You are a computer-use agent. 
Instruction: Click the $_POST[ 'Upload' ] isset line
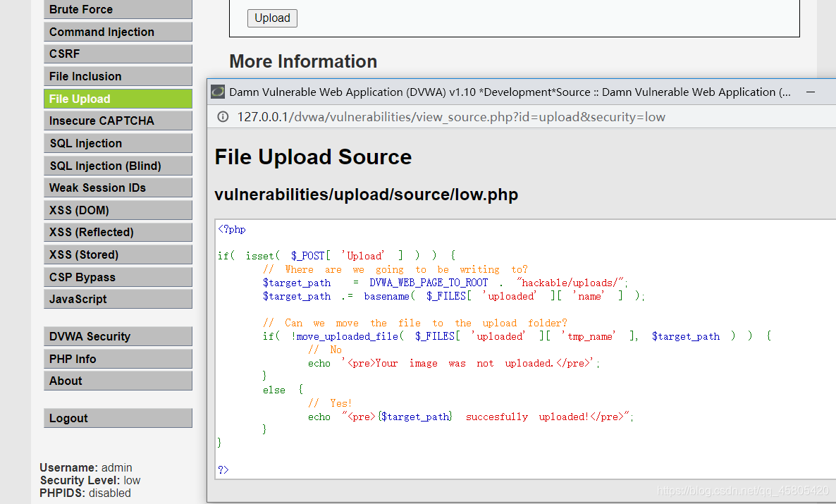[x=336, y=255]
